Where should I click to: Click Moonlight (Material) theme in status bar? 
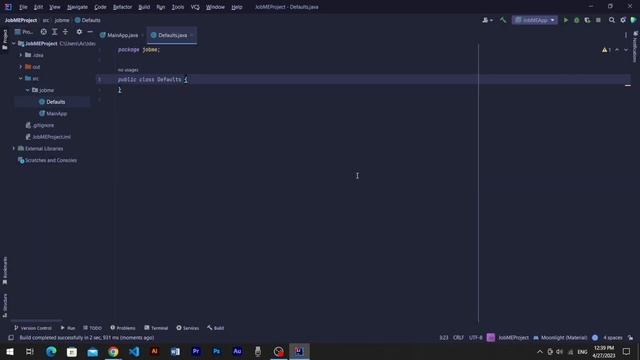(560, 338)
